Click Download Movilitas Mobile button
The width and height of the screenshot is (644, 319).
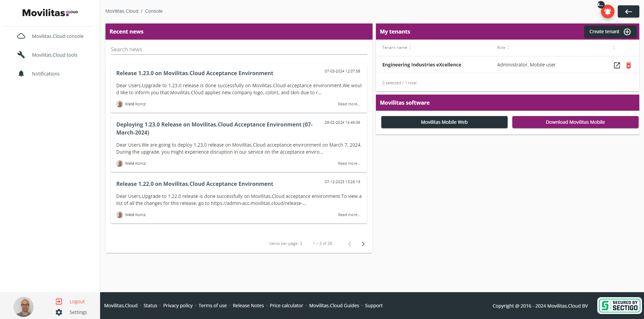(575, 122)
